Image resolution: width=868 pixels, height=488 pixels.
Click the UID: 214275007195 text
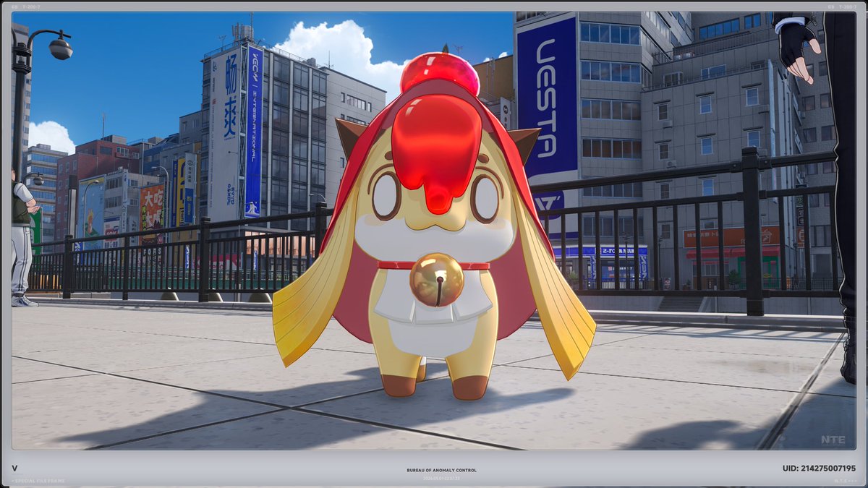point(819,468)
